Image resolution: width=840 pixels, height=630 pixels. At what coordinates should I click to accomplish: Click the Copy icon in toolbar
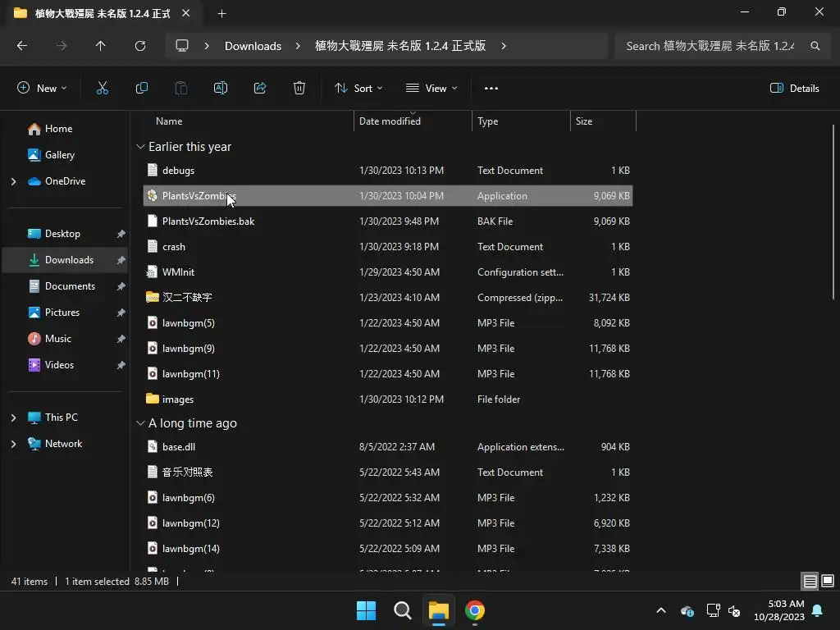click(141, 89)
